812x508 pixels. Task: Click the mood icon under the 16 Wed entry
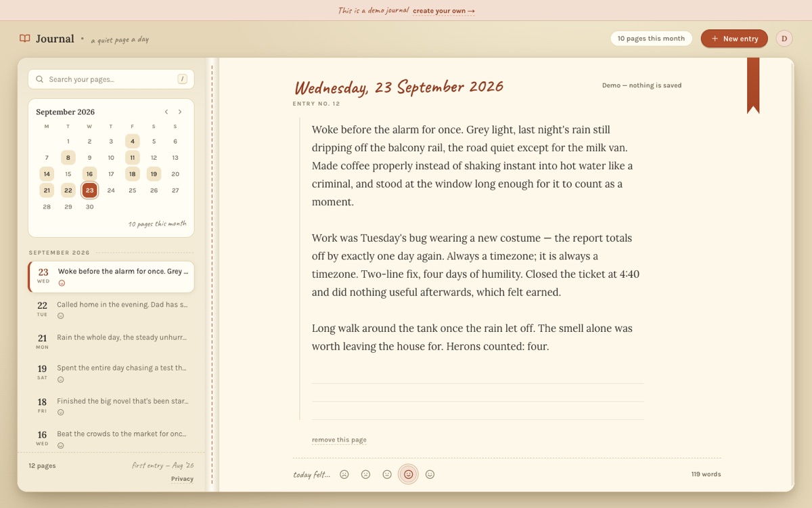[60, 445]
